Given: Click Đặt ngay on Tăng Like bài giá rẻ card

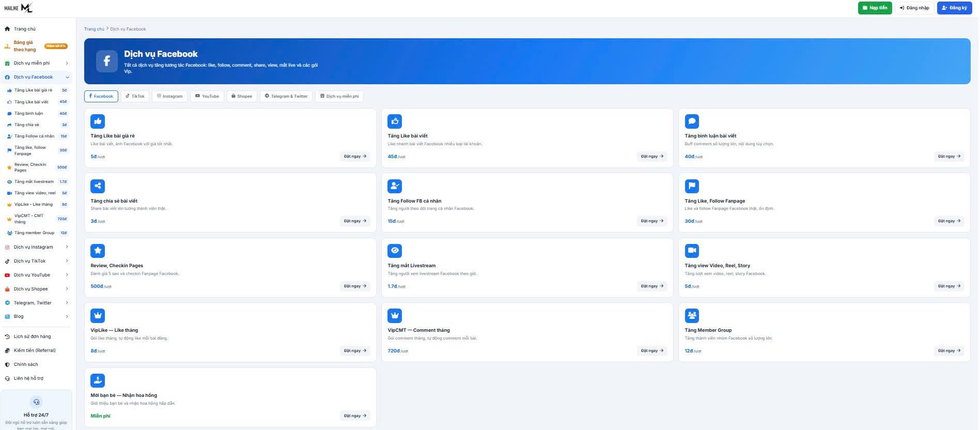Looking at the screenshot, I should pyautogui.click(x=355, y=156).
